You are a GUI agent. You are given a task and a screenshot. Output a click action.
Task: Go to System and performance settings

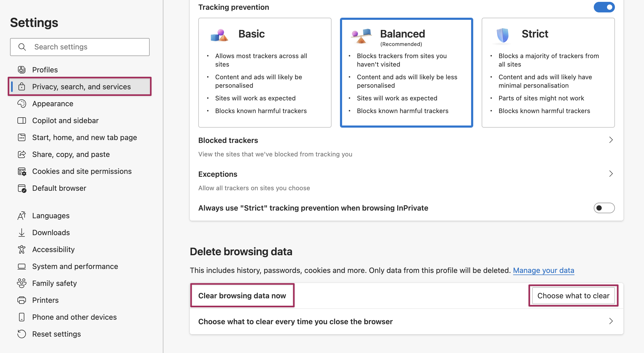click(75, 266)
